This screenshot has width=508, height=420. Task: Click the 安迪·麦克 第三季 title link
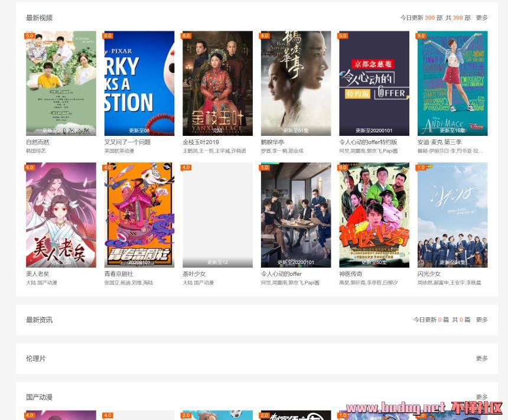[439, 142]
